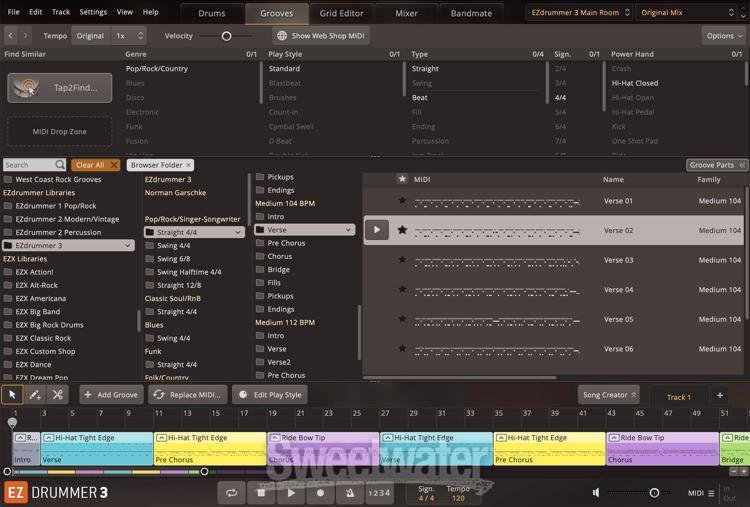Favorite the Verse 03 groove star

point(402,260)
